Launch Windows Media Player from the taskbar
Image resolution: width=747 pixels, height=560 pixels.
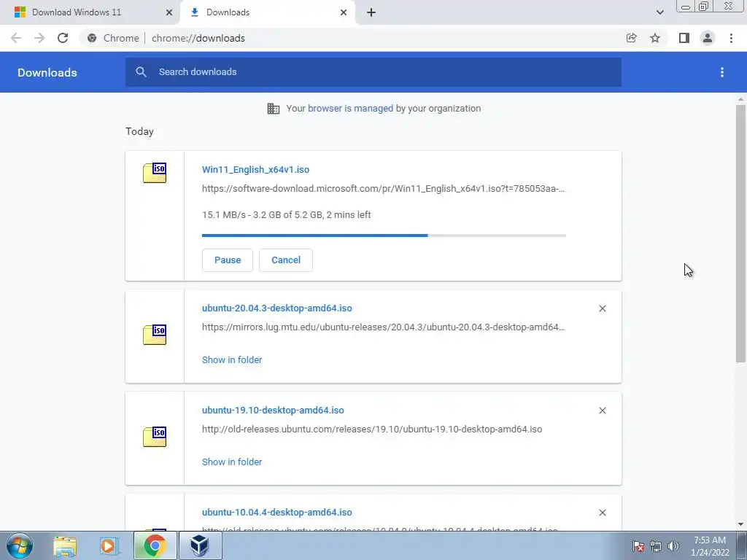[x=108, y=545]
